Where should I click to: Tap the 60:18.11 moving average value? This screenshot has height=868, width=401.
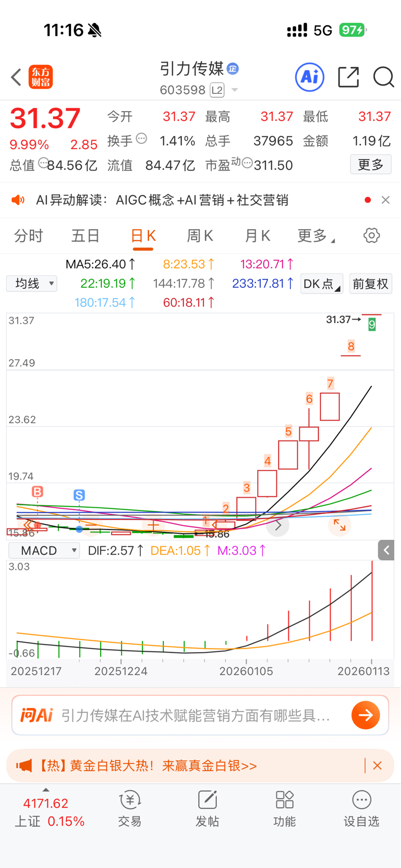click(x=189, y=302)
